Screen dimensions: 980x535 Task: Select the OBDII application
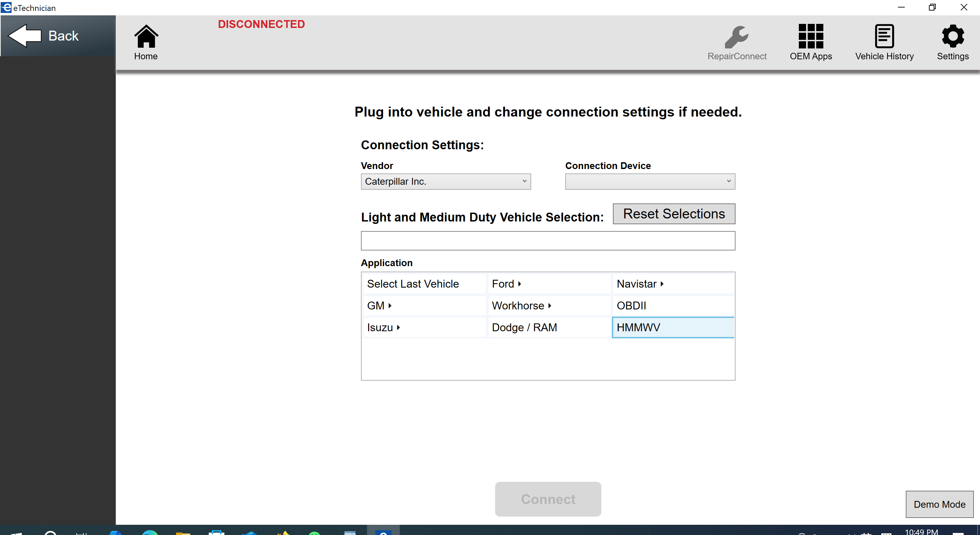point(674,305)
